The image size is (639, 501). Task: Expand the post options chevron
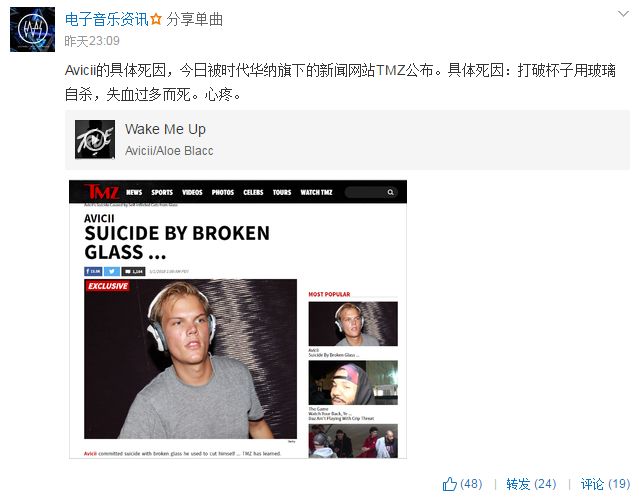(x=623, y=14)
